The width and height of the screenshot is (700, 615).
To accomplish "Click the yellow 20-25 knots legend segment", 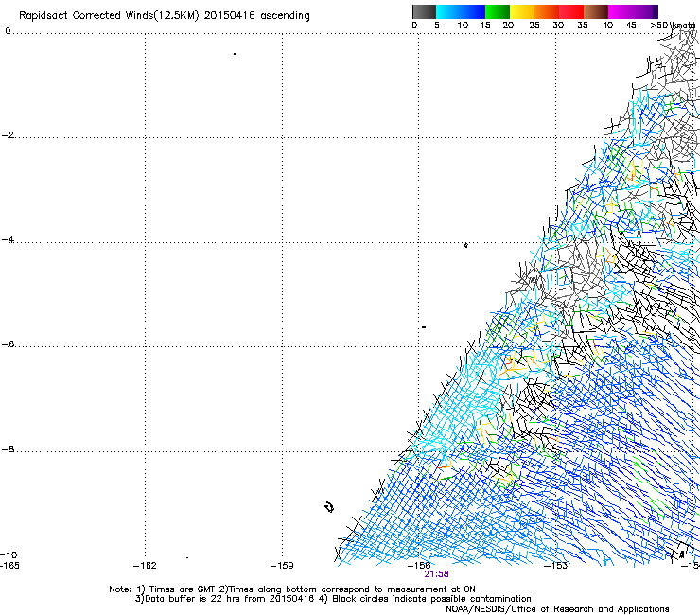I will point(522,11).
